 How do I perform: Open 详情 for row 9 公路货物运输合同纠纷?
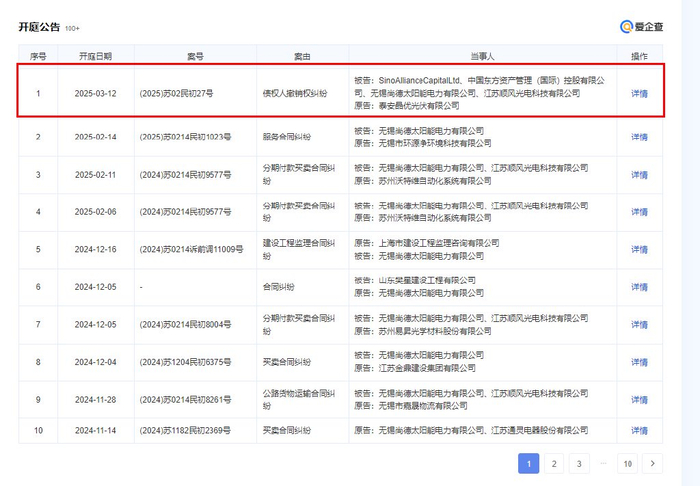(639, 399)
